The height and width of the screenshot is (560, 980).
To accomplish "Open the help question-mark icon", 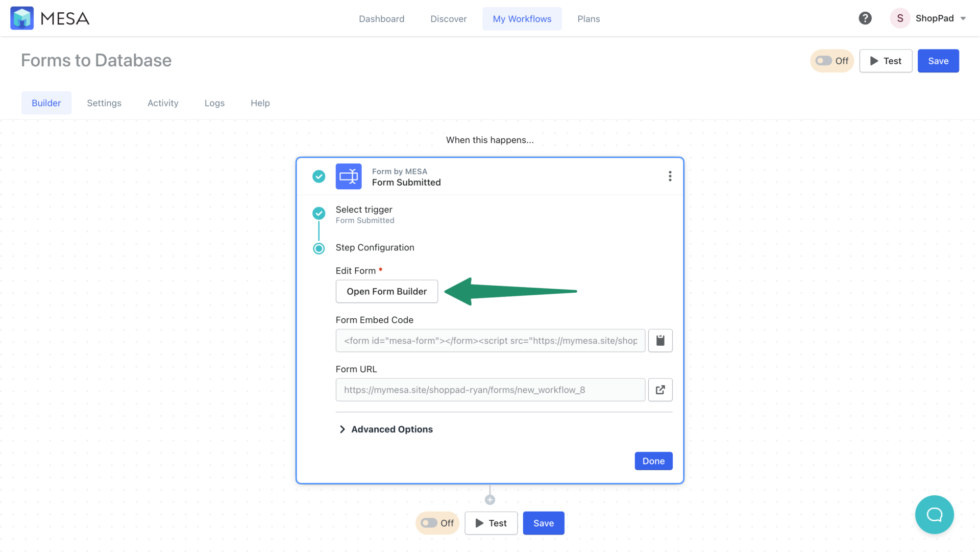I will (x=865, y=18).
